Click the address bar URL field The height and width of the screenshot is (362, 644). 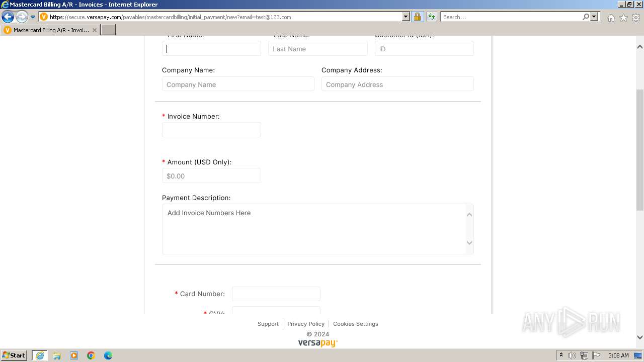pyautogui.click(x=224, y=17)
